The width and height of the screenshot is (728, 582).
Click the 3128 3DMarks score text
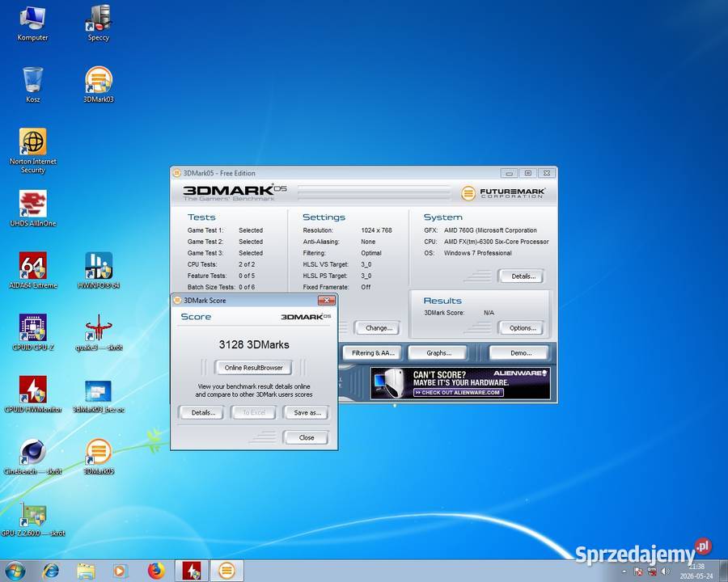tap(254, 345)
